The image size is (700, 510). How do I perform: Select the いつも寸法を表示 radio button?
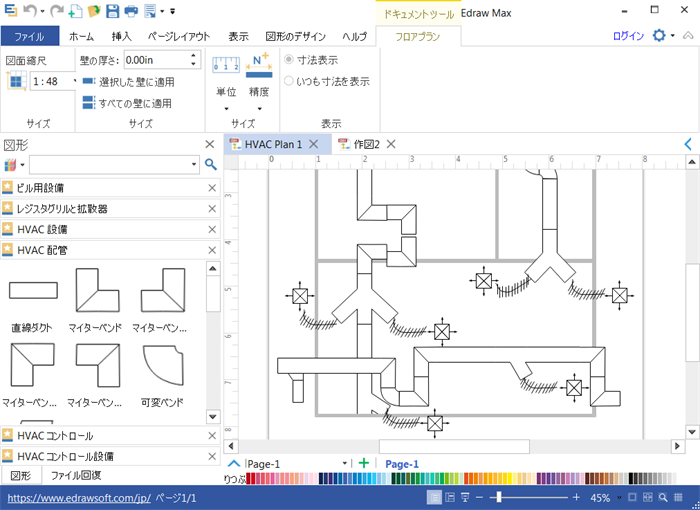(289, 81)
